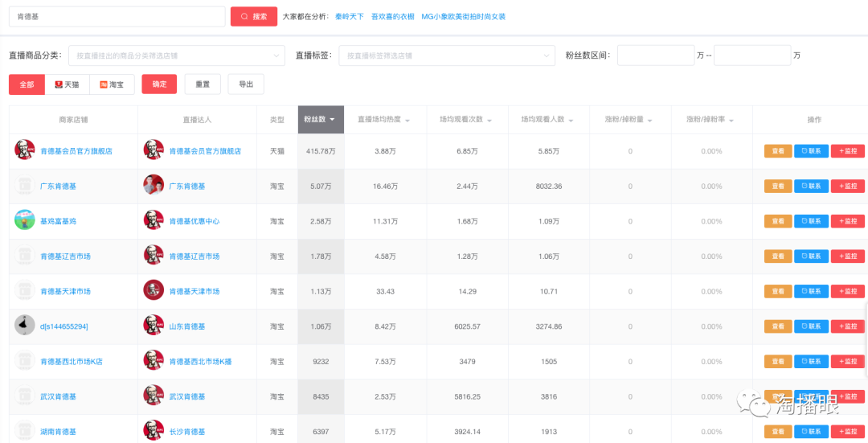Image resolution: width=868 pixels, height=443 pixels.
Task: Click the 肯德基天津市场 shop placeholder icon
Action: [x=24, y=291]
